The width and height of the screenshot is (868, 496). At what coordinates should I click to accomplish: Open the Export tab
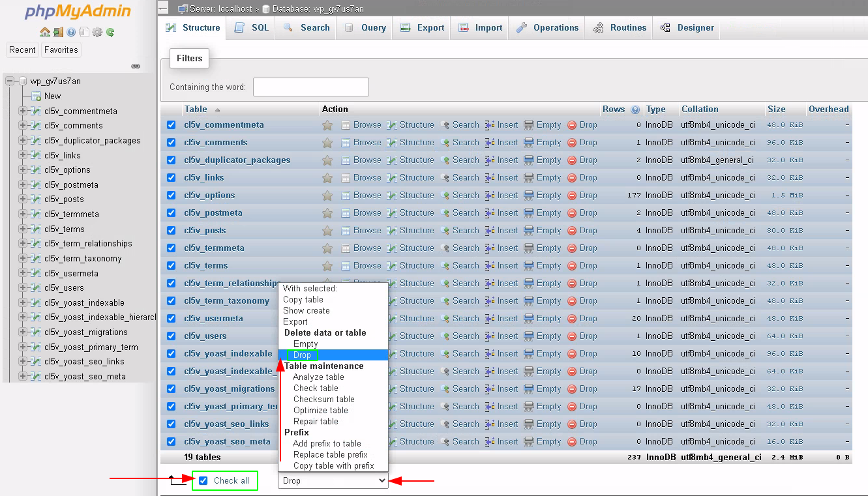pos(422,28)
